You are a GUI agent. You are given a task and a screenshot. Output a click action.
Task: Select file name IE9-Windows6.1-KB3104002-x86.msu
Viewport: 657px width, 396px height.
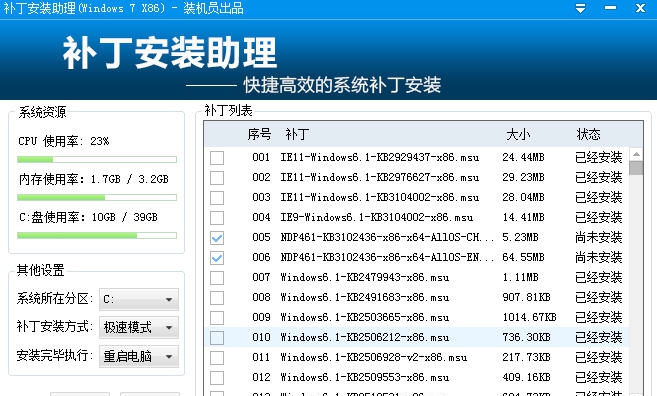tap(377, 217)
